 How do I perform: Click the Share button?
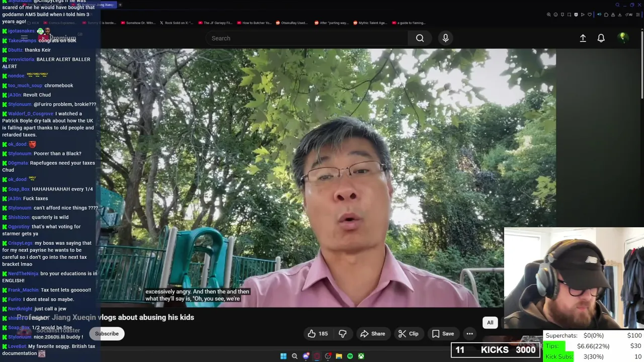(x=373, y=333)
